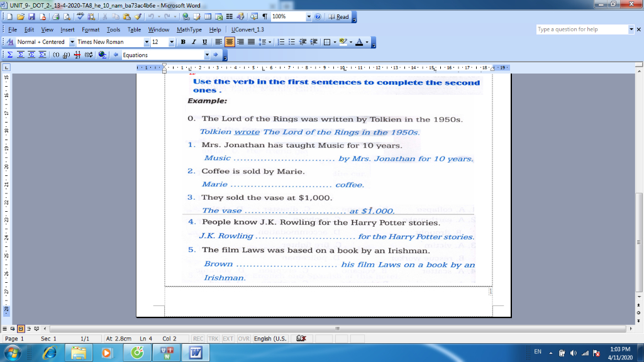Run Spelling and Grammar check
Screen dimensions: 644x362
(80, 17)
